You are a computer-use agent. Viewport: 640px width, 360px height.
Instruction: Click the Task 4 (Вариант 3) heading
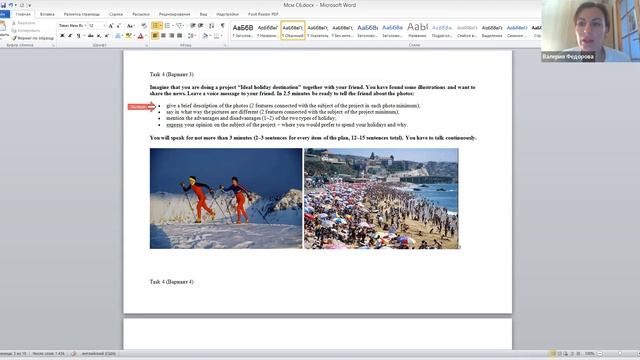pyautogui.click(x=171, y=74)
